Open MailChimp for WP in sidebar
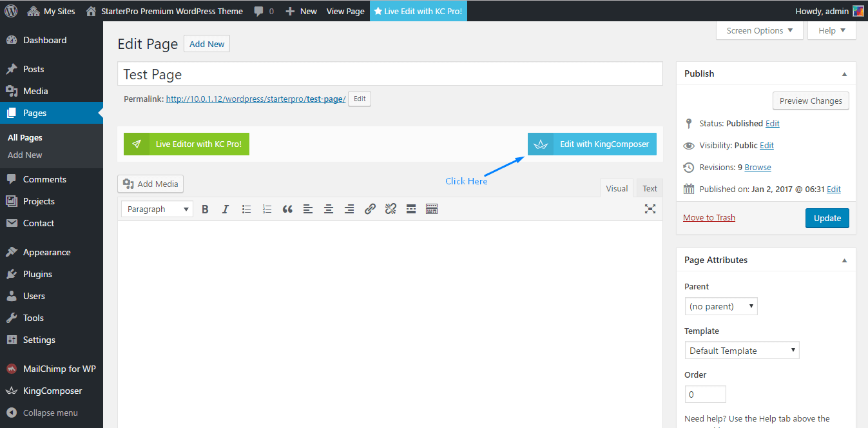Image resolution: width=868 pixels, height=428 pixels. 52,369
